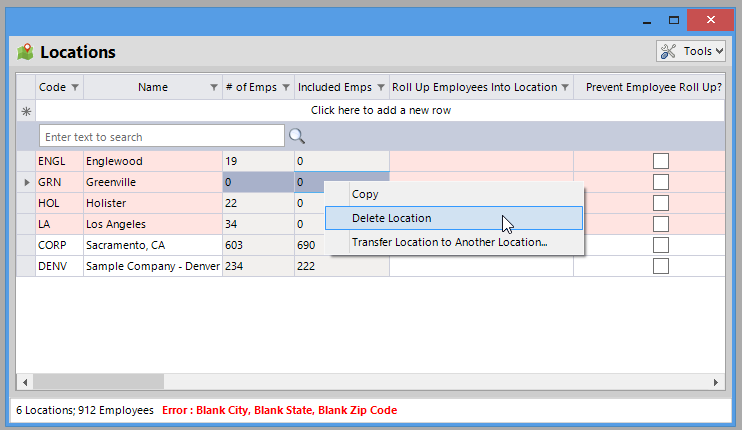Click Denver's Roll Up Into Location cell

[x=481, y=266]
